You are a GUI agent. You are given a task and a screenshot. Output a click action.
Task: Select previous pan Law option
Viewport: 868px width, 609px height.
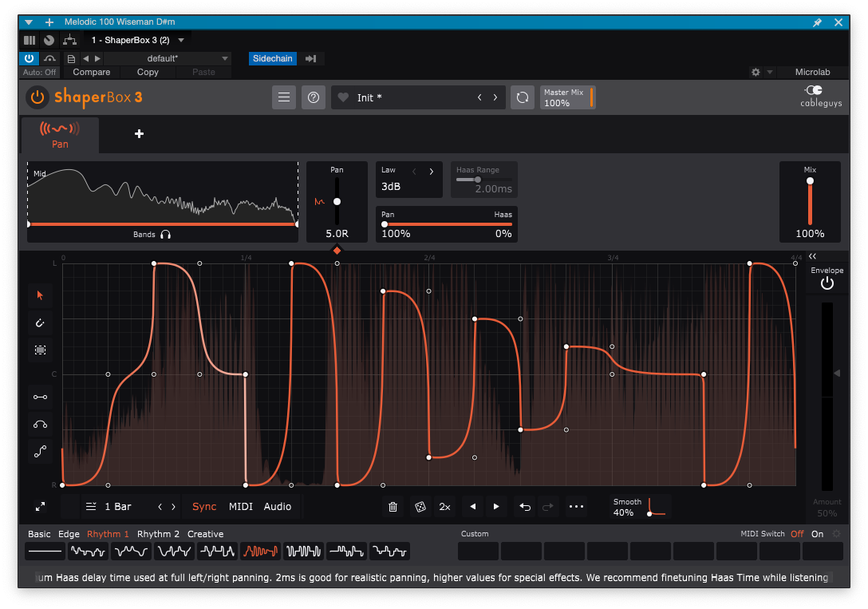click(414, 172)
